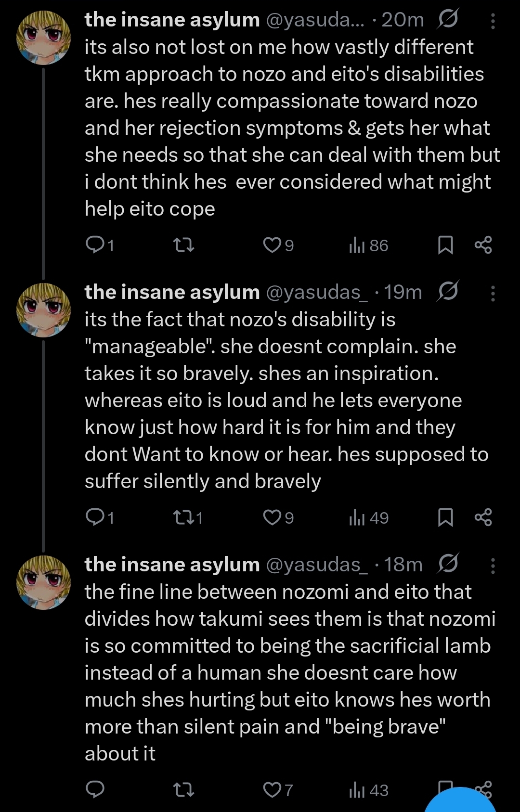
Task: Open more options on the 19m tweet
Action: click(493, 293)
